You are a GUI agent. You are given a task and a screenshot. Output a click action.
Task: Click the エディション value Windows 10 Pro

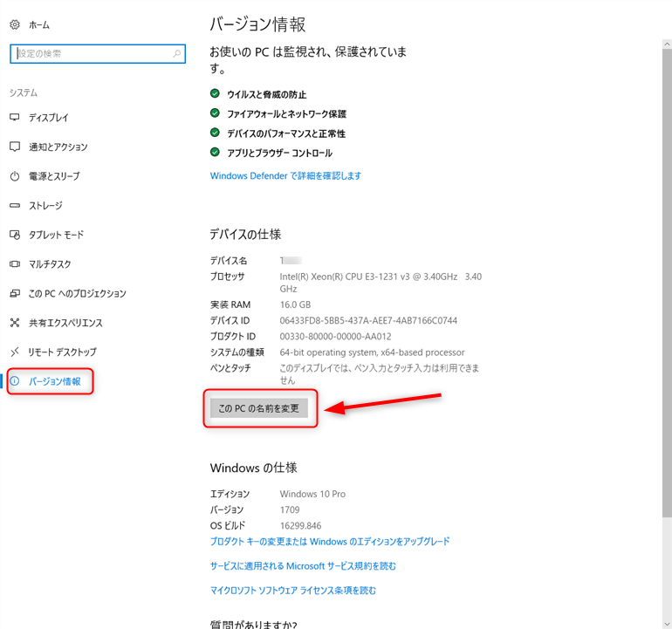tap(312, 494)
